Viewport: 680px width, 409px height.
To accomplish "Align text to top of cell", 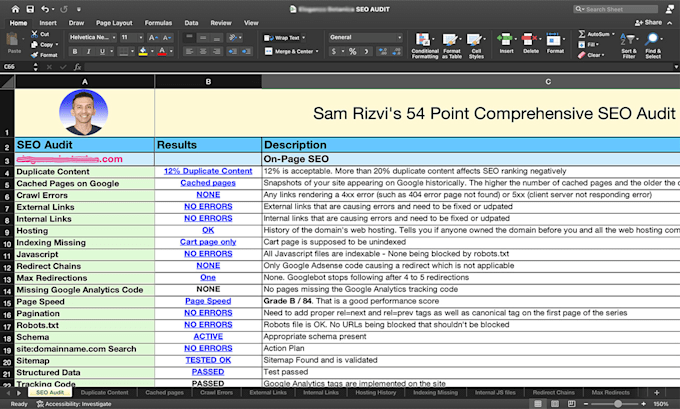I will [x=190, y=38].
